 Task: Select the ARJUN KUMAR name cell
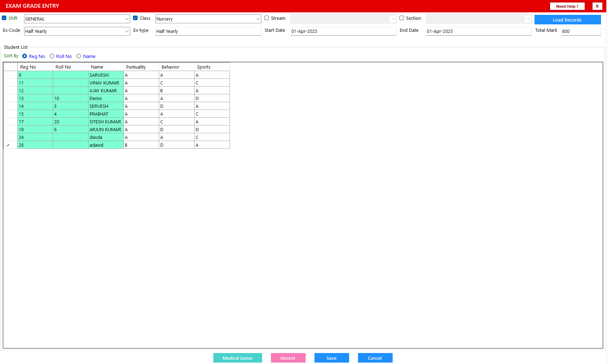coord(106,129)
